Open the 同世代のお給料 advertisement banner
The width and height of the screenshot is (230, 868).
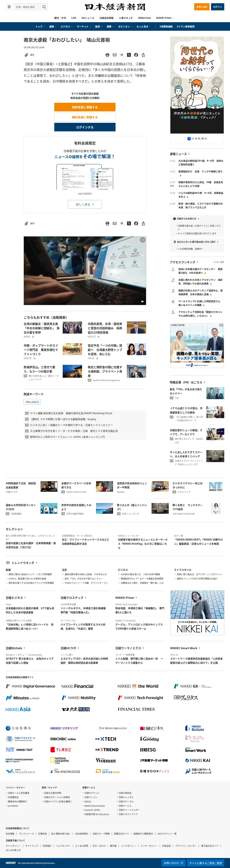197,90
